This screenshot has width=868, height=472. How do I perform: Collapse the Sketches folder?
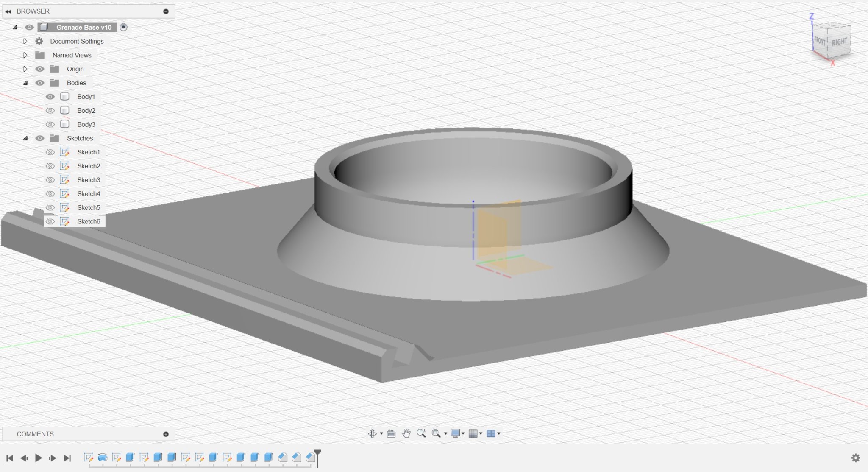click(x=25, y=138)
